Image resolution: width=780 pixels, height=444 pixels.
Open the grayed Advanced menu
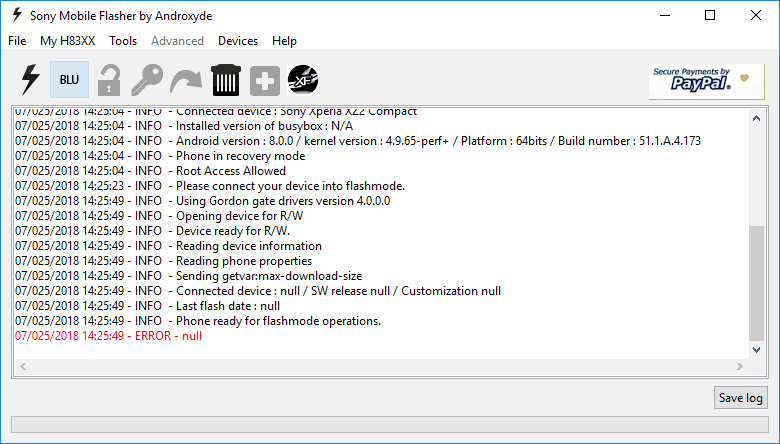pyautogui.click(x=178, y=41)
